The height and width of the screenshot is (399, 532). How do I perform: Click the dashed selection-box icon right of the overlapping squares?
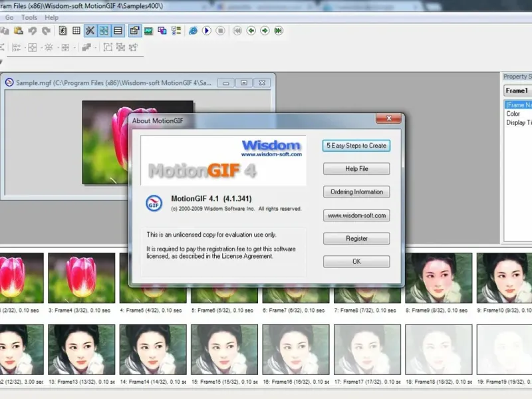pyautogui.click(x=108, y=47)
